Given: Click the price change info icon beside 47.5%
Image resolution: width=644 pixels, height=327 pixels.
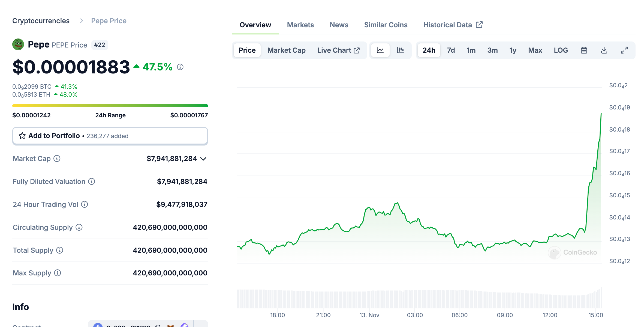Looking at the screenshot, I should click(x=180, y=67).
